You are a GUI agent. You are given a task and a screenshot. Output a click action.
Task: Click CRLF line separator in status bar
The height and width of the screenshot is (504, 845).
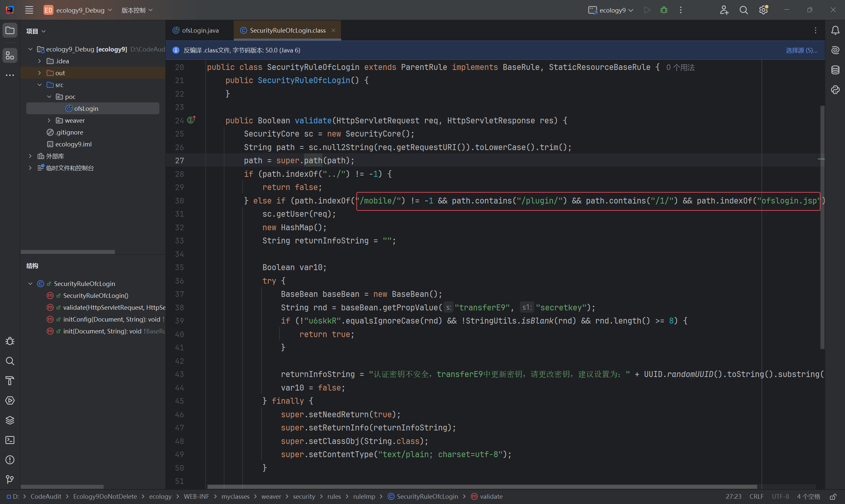click(x=756, y=496)
